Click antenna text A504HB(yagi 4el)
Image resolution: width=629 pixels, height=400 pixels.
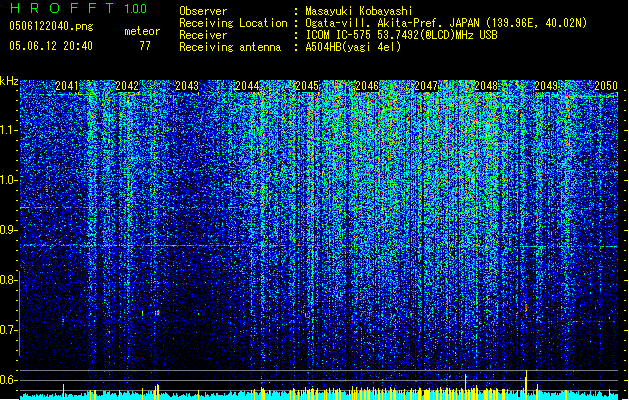(353, 47)
